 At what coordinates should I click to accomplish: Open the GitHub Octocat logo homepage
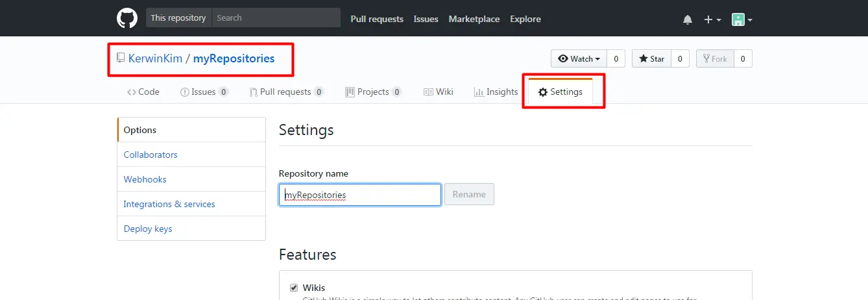point(127,18)
